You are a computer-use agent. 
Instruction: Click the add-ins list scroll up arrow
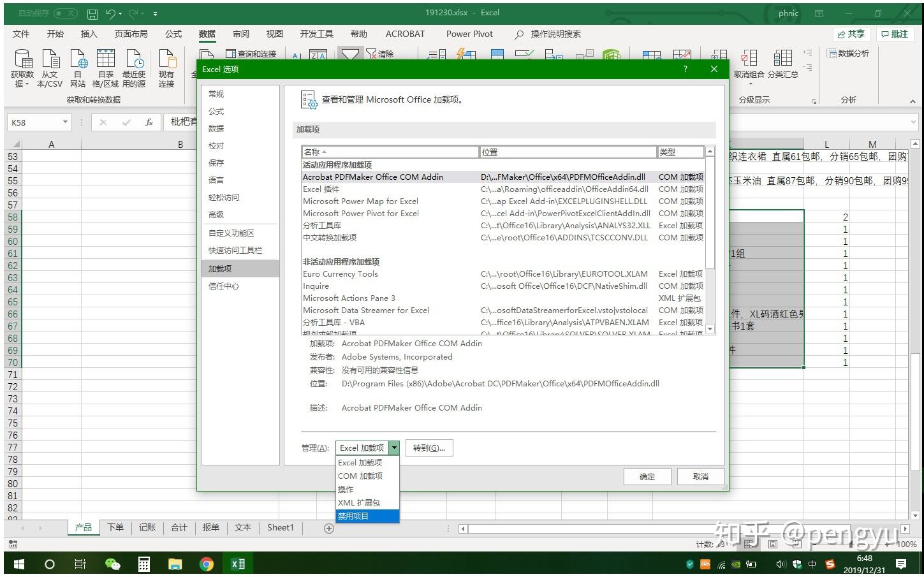pyautogui.click(x=710, y=152)
